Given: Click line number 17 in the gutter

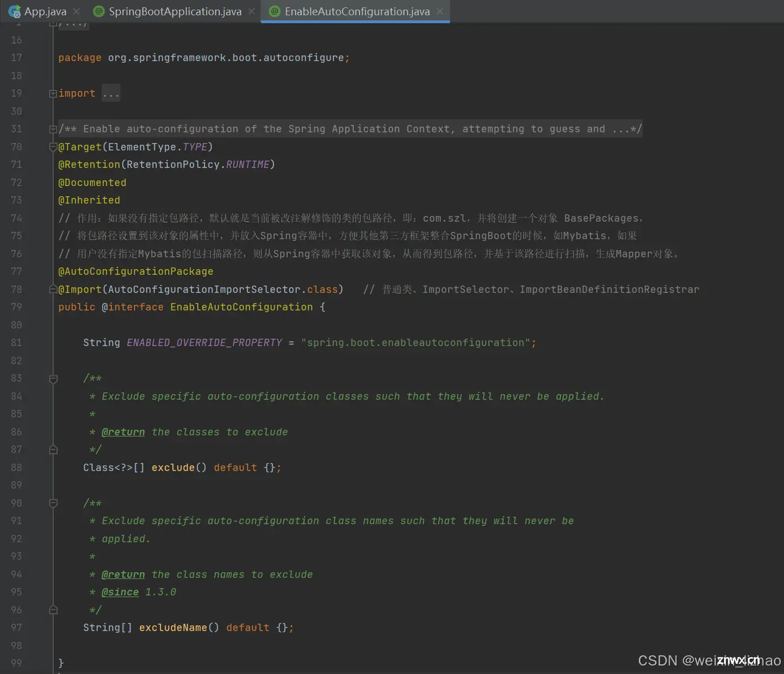Looking at the screenshot, I should (16, 58).
